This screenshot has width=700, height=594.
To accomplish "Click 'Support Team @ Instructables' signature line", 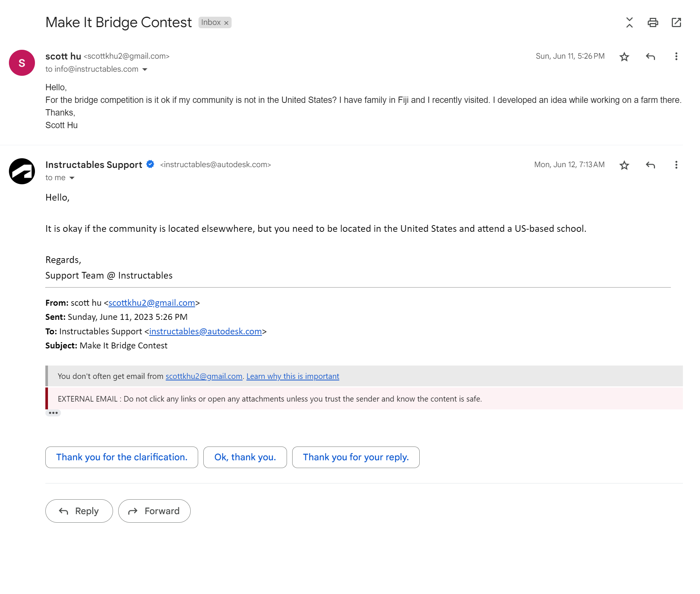I will click(109, 276).
